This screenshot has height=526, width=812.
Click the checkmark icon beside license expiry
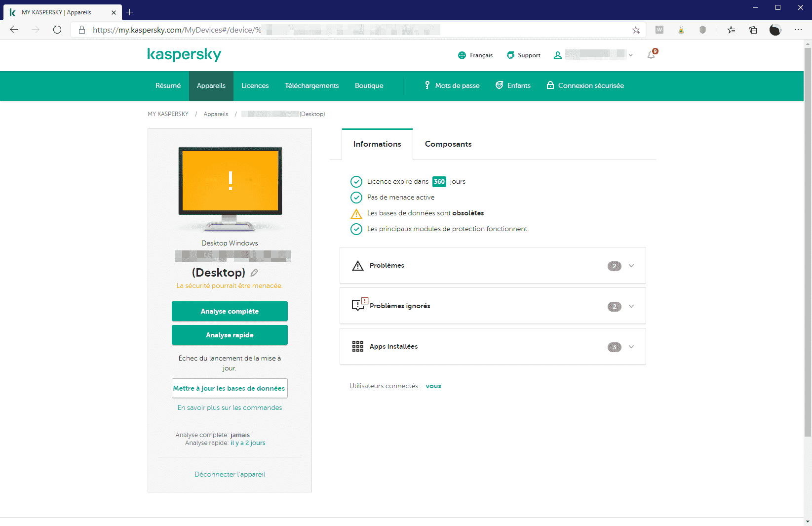click(356, 182)
